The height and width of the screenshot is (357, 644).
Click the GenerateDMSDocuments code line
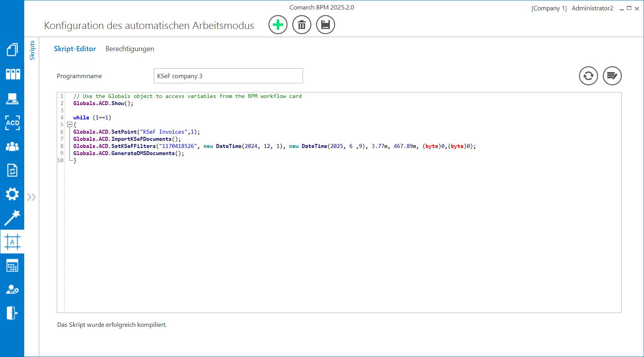128,154
